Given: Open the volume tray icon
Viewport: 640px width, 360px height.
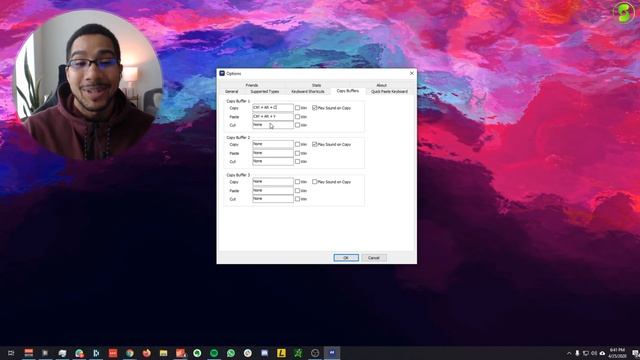Looking at the screenshot, I should (x=594, y=353).
